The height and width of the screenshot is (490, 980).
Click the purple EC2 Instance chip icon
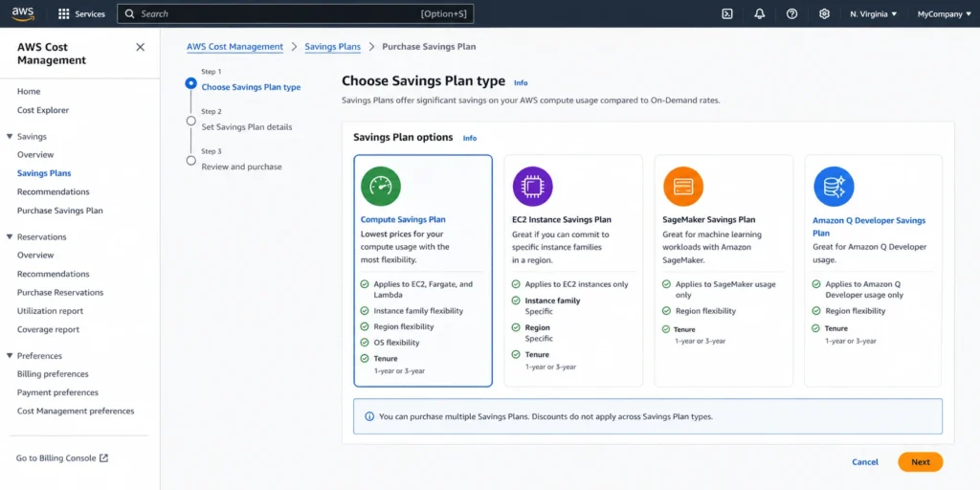pyautogui.click(x=532, y=187)
